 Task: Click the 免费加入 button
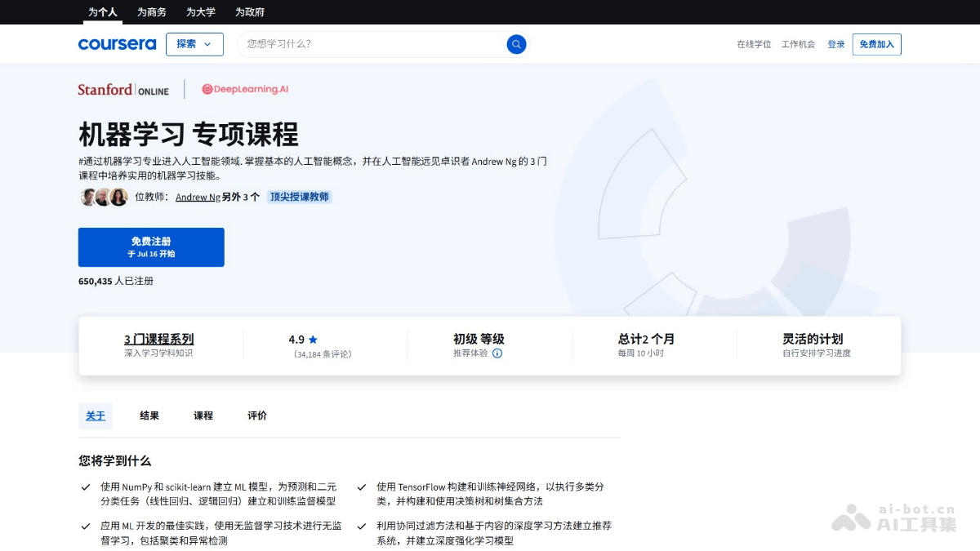point(876,44)
